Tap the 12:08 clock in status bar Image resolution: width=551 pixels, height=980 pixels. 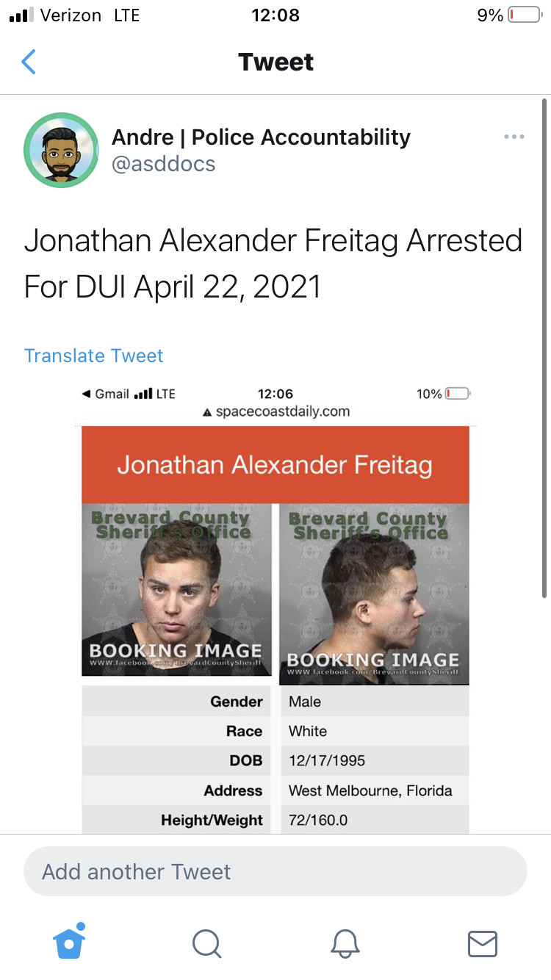[275, 15]
